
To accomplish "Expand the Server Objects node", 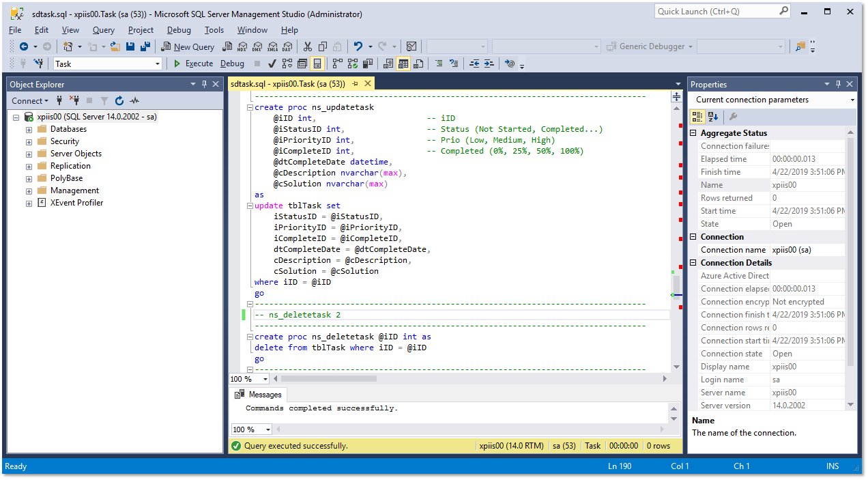I will click(x=29, y=154).
